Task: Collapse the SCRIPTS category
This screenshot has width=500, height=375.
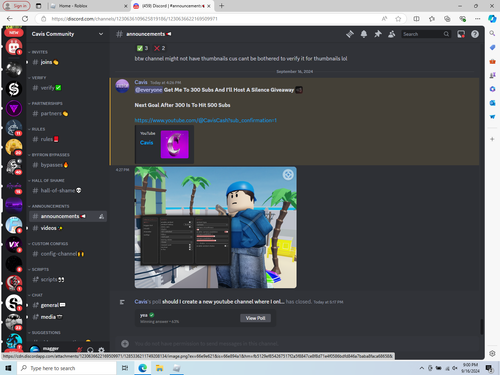Action: (38, 269)
